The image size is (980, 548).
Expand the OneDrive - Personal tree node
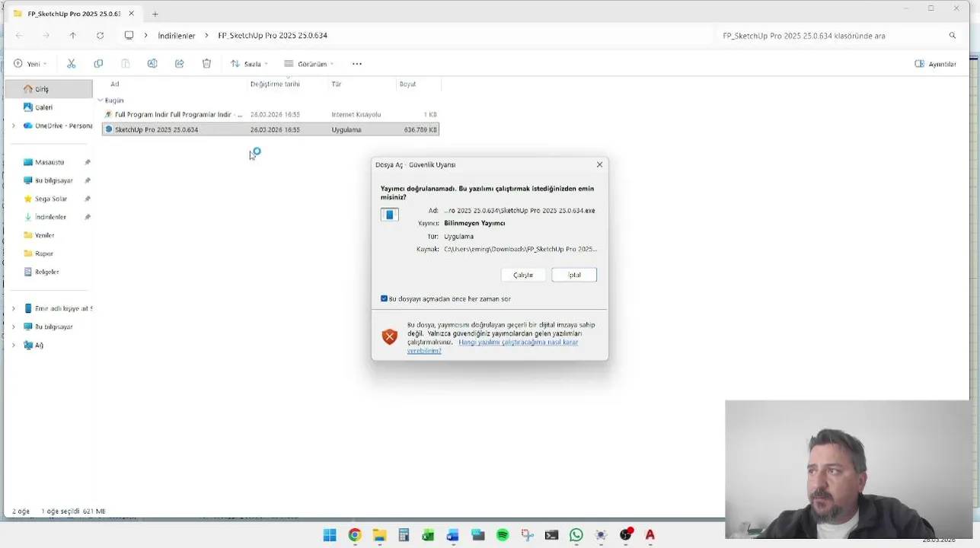pyautogui.click(x=13, y=126)
